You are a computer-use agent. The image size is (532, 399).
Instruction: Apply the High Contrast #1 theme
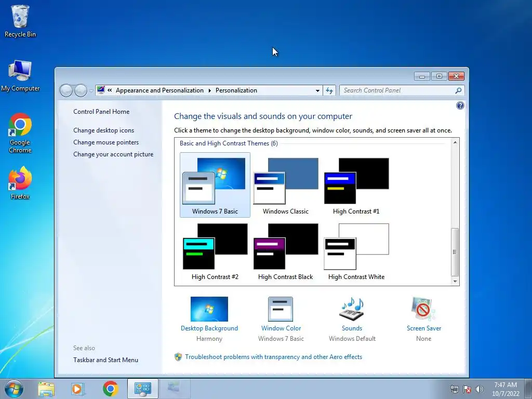pyautogui.click(x=356, y=185)
